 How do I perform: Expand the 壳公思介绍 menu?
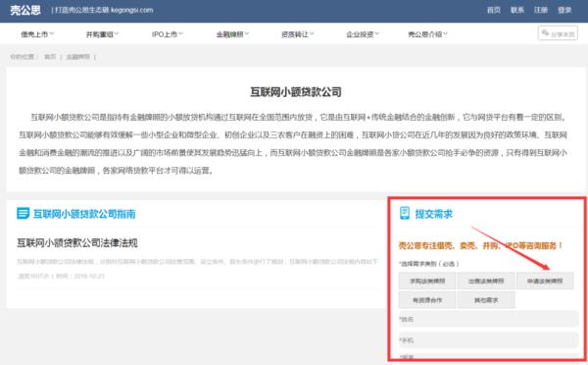pyautogui.click(x=428, y=34)
